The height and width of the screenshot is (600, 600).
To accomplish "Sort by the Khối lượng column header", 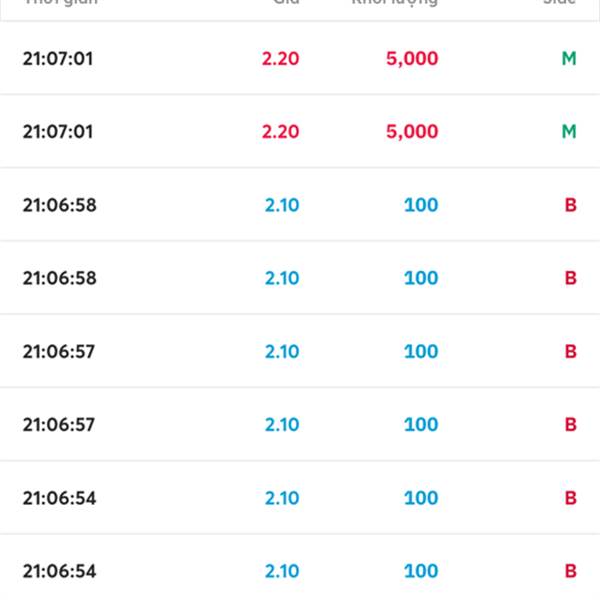I will 394,3.
